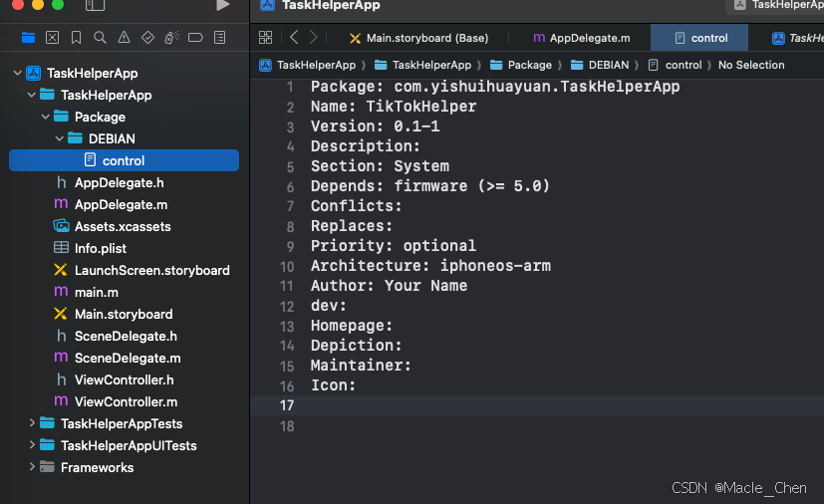Open ViewController.h file

click(124, 379)
